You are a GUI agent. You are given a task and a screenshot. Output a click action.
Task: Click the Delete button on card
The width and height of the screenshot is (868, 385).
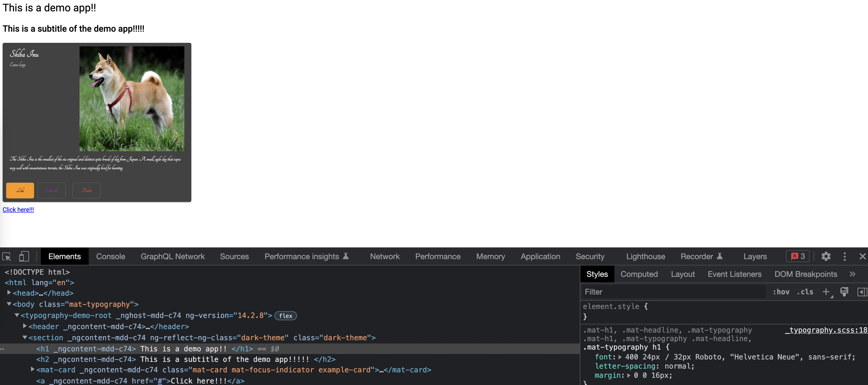pyautogui.click(x=86, y=191)
